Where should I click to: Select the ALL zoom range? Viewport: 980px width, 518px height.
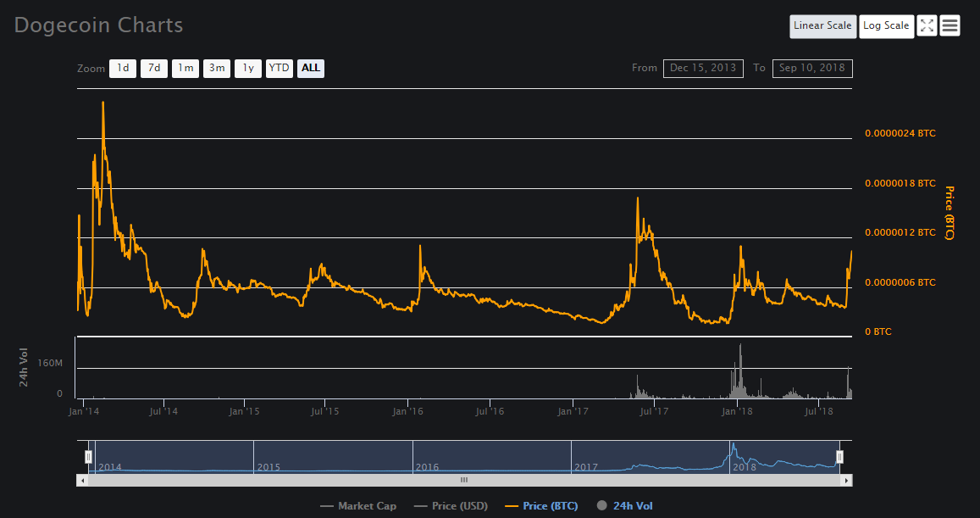[x=311, y=68]
